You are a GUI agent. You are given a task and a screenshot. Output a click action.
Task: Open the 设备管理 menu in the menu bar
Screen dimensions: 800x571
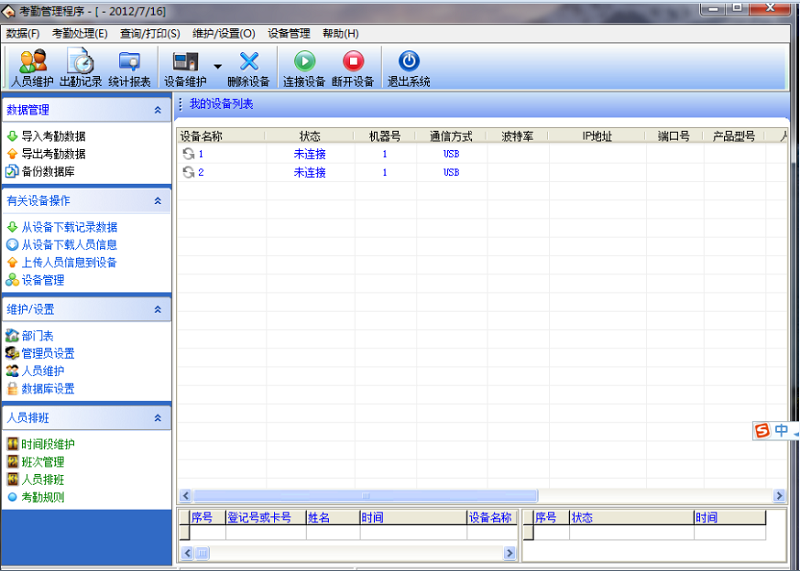(289, 34)
